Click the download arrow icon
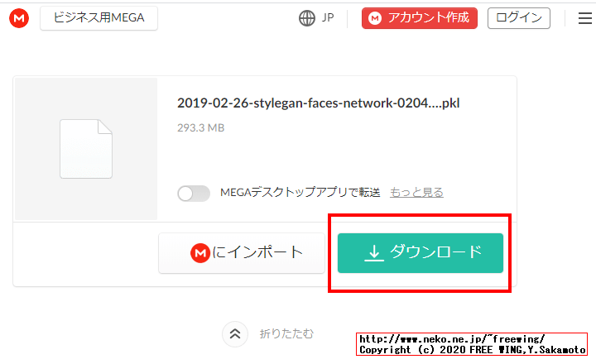Viewport: 596px width, 364px height. point(374,252)
